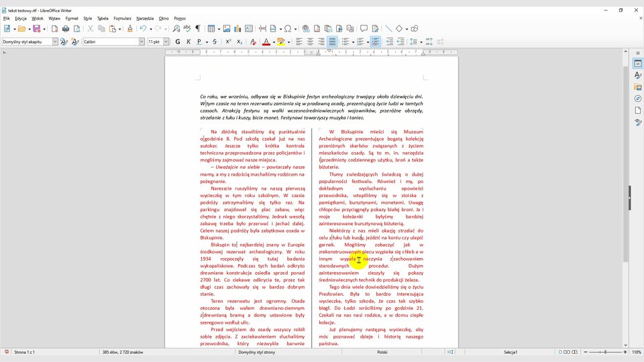The height and width of the screenshot is (362, 644).
Task: Open the font size dropdown showing 11 pkt
Action: click(x=166, y=42)
